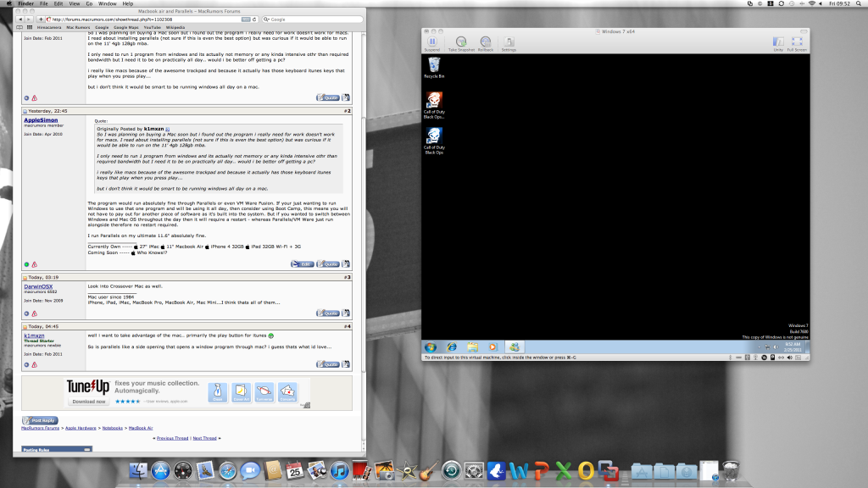Click the sound device icon in VM status bar
The image size is (868, 488).
[789, 358]
